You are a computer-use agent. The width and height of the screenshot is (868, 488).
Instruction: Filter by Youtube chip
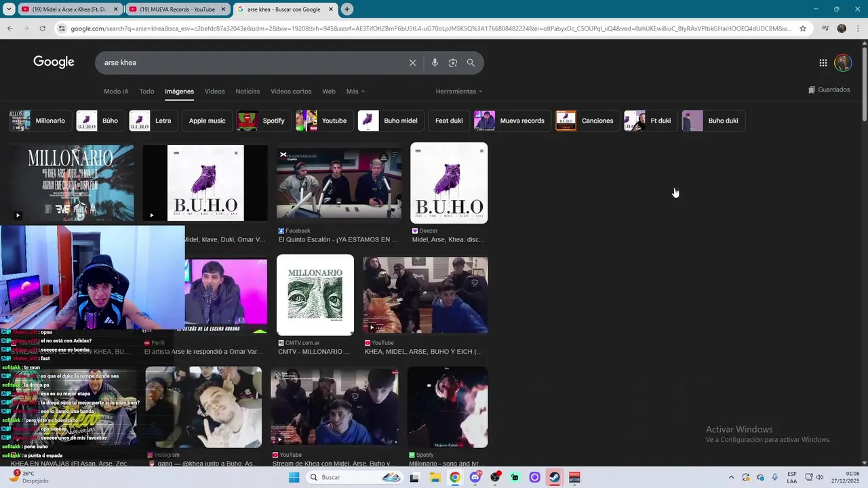(x=324, y=121)
